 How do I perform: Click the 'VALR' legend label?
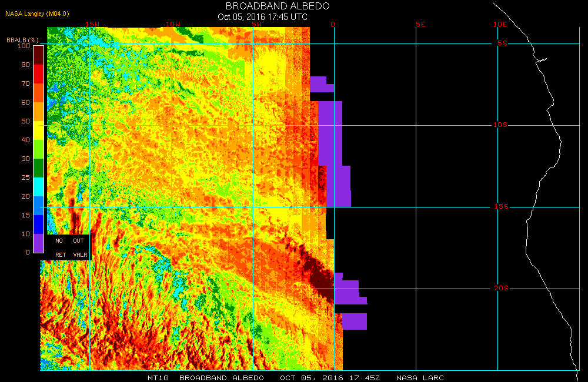pos(80,254)
